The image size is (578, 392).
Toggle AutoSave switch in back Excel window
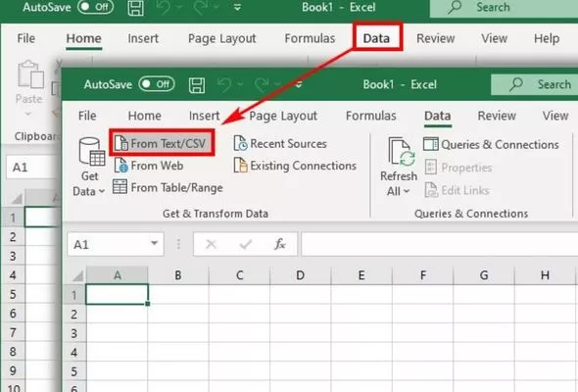tap(95, 7)
